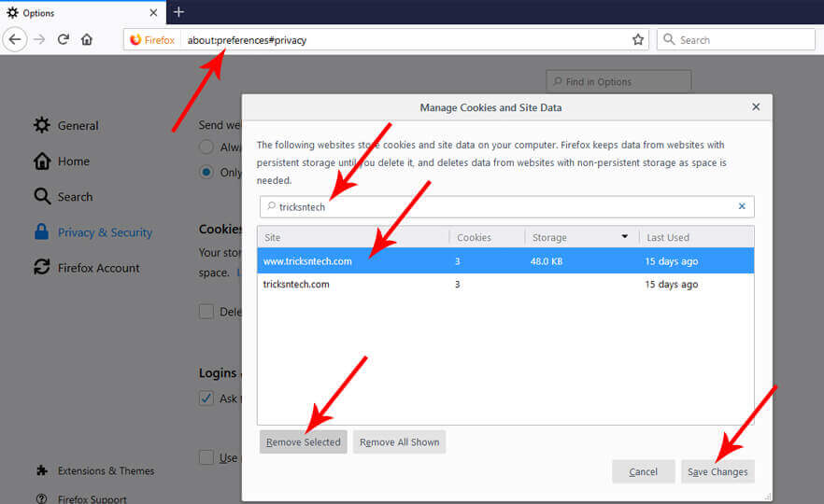The height and width of the screenshot is (504, 824).
Task: Click the magnifier icon in cookie search
Action: point(271,206)
